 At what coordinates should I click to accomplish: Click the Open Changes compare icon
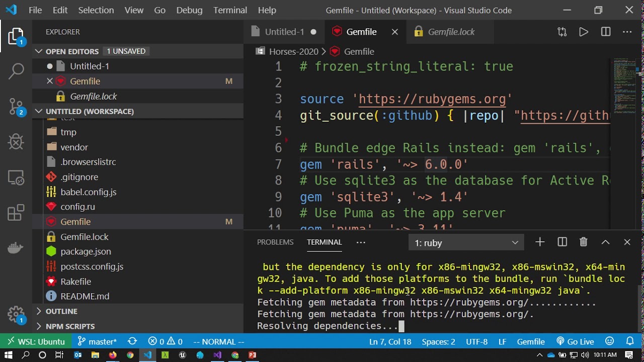[562, 32]
